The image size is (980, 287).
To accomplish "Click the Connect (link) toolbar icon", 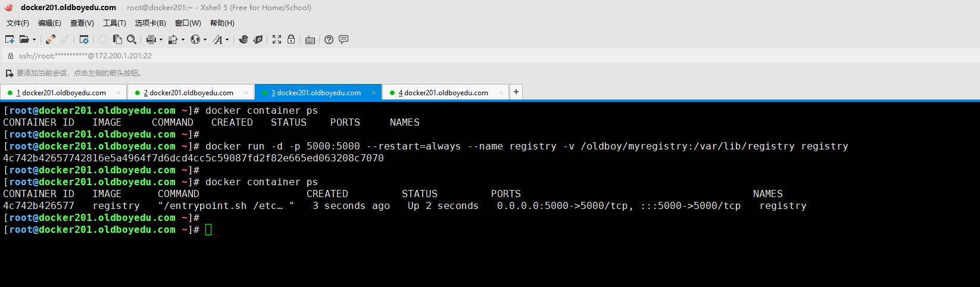I will [51, 39].
